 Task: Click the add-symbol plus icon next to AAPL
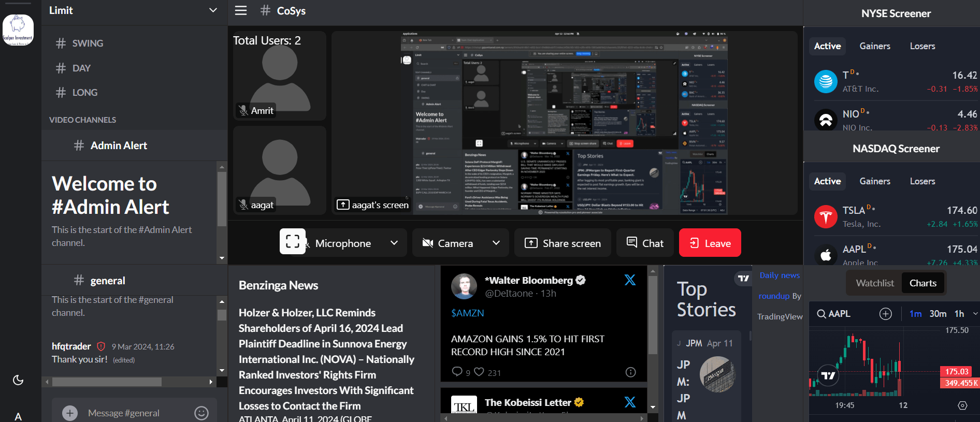886,314
